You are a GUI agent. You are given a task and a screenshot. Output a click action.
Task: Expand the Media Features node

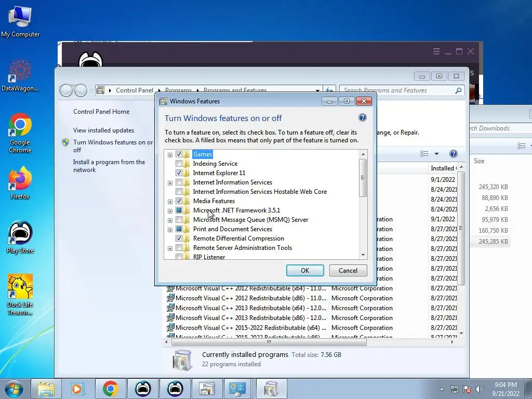coord(170,202)
